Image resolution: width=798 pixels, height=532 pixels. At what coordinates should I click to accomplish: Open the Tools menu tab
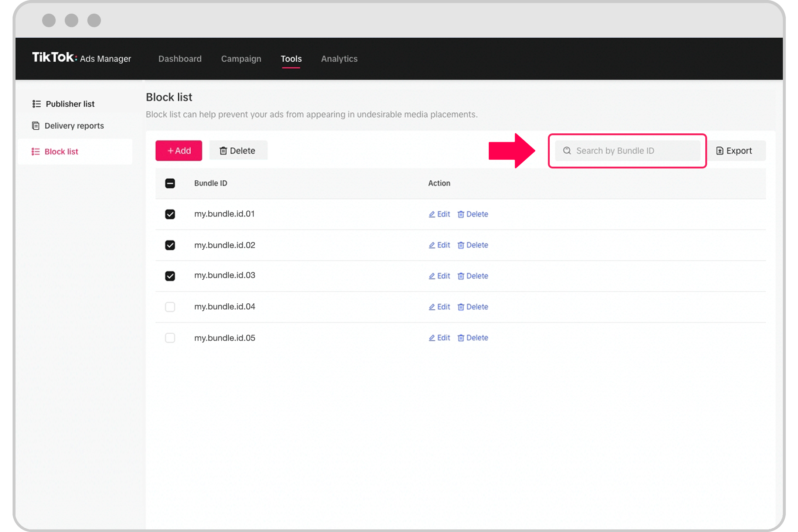click(291, 58)
